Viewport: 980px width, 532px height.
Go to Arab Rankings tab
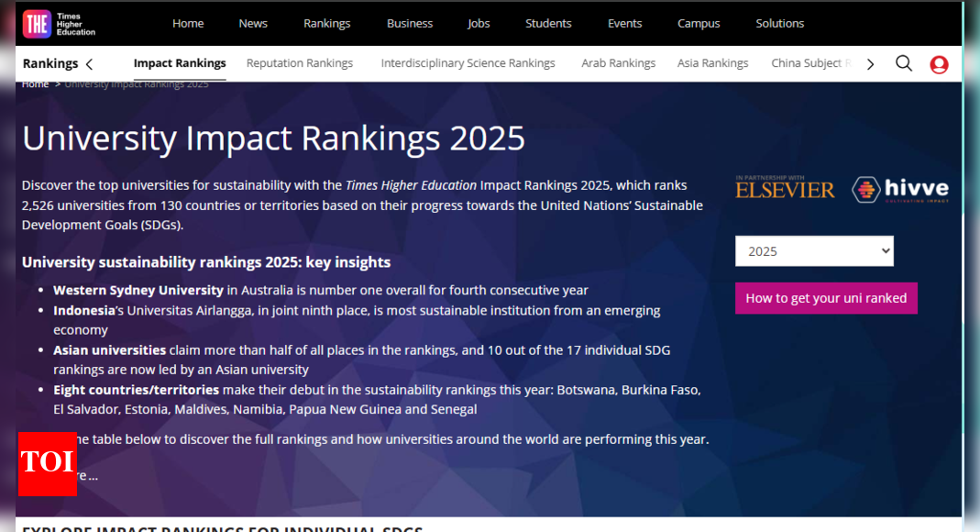tap(618, 63)
